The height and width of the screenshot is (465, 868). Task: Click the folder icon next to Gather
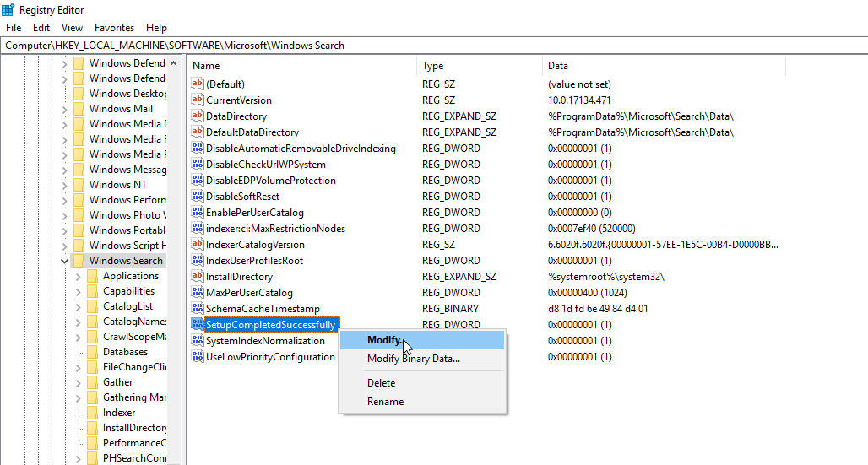pos(93,382)
